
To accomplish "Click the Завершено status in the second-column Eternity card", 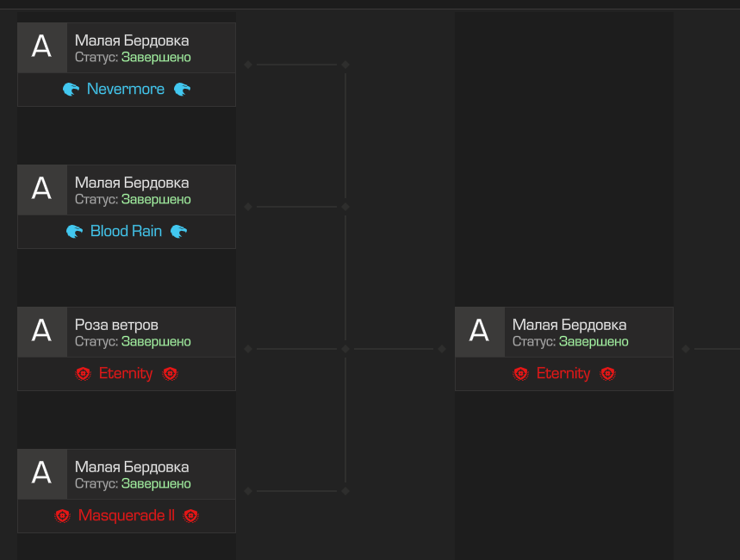I will pyautogui.click(x=594, y=341).
